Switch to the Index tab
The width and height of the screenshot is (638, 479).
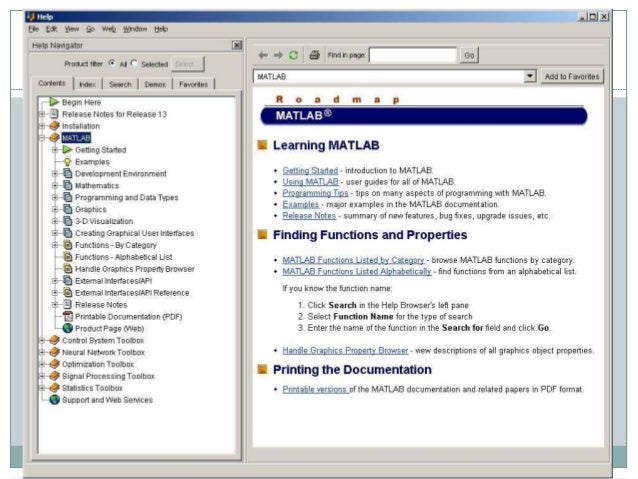click(87, 84)
